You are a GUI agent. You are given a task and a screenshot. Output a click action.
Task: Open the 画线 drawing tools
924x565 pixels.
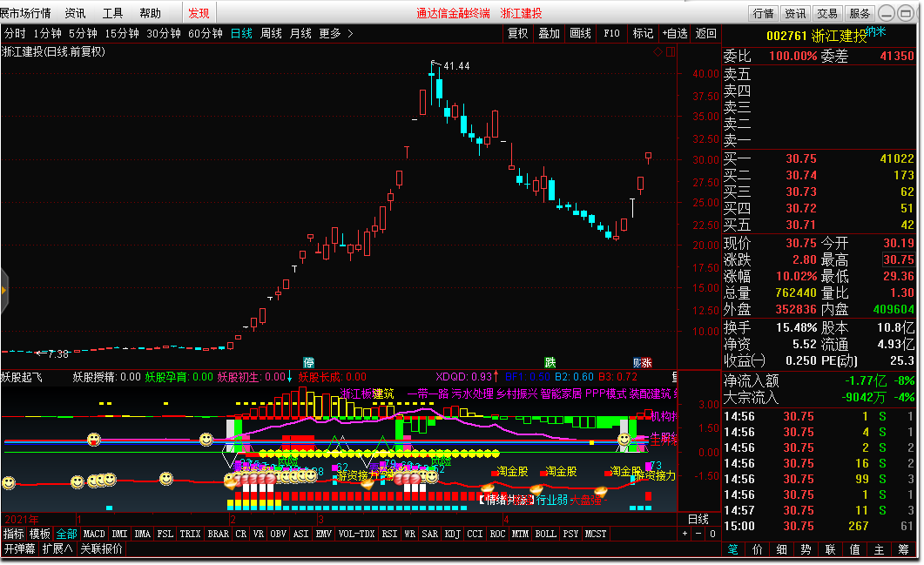[581, 34]
